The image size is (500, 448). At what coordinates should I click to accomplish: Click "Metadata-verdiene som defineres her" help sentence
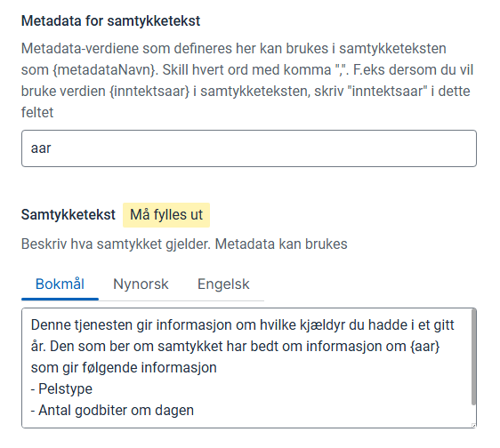pos(138,49)
